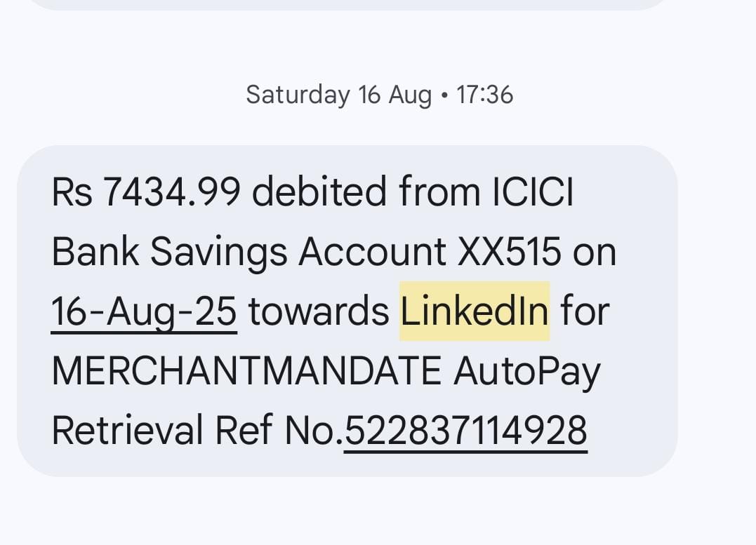The width and height of the screenshot is (756, 545).
Task: Tap the 17:36 time stamp
Action: [x=484, y=95]
